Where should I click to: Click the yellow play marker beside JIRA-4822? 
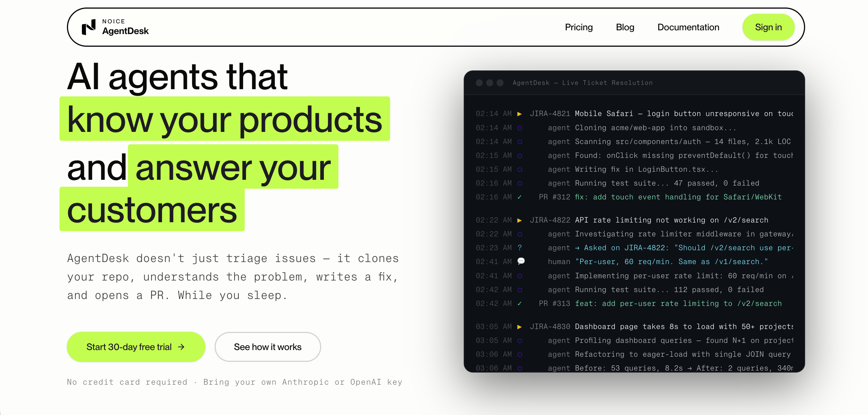coord(519,220)
